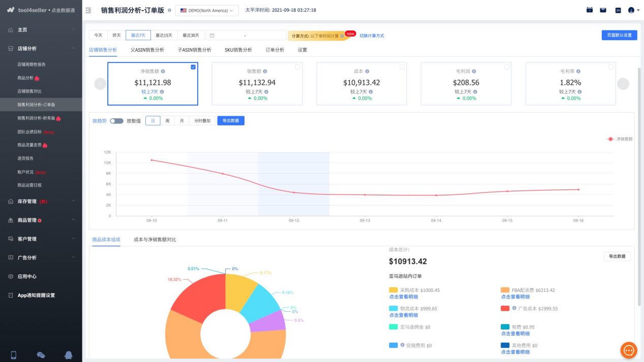
Task: Select the 周 granularity option
Action: [167, 121]
